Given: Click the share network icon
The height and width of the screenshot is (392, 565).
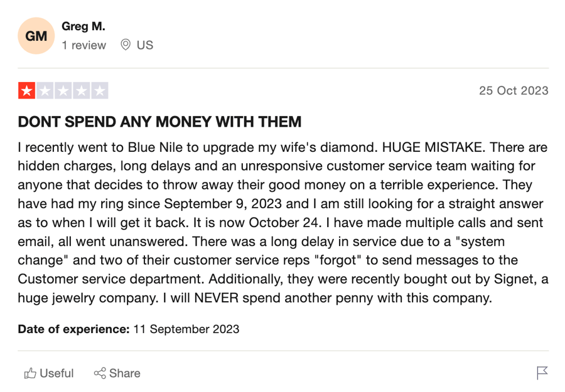Looking at the screenshot, I should pyautogui.click(x=100, y=373).
